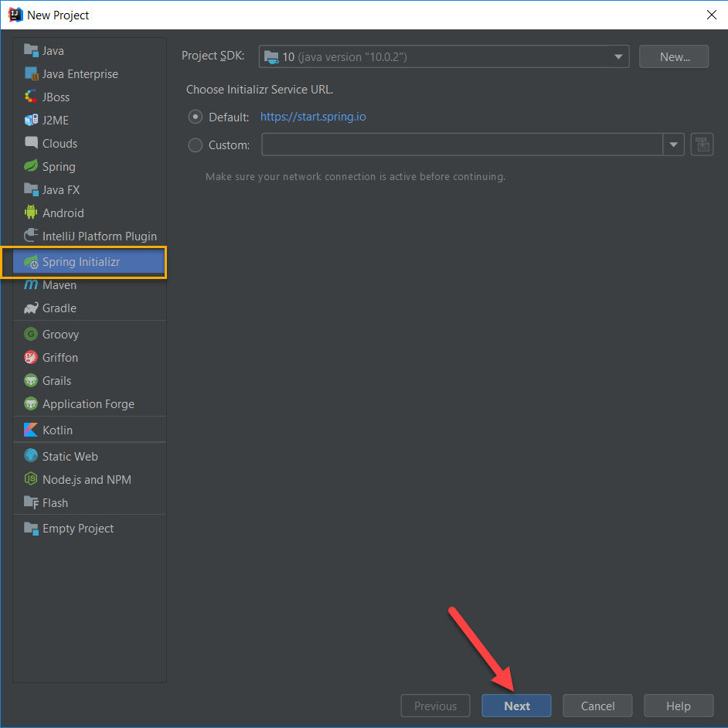Screen dimensions: 728x728
Task: Expand the Custom URL history dropdown arrow
Action: point(674,145)
